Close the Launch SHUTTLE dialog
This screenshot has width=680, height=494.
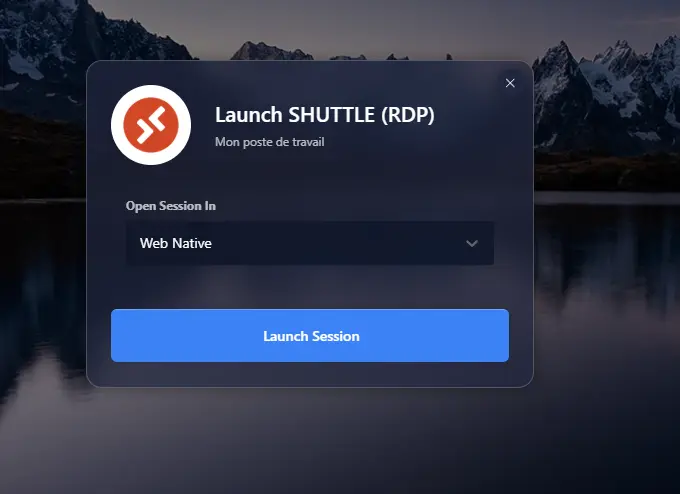tap(510, 83)
